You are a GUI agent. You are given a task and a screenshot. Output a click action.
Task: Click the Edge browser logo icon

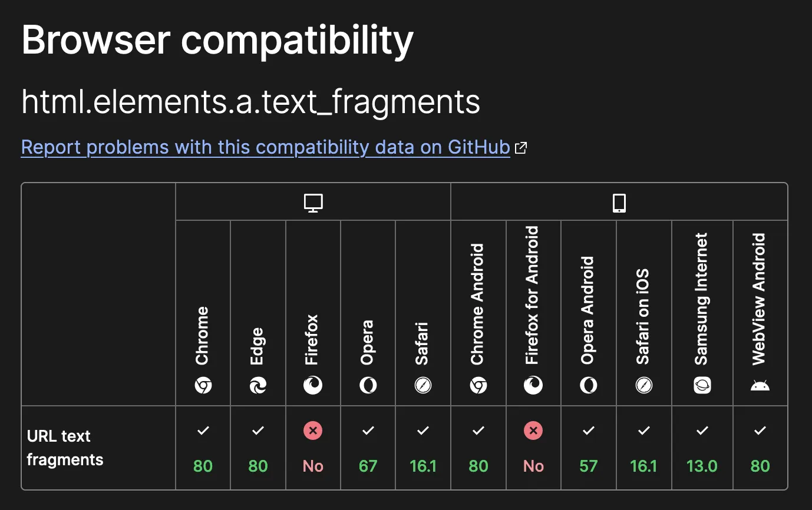tap(258, 386)
